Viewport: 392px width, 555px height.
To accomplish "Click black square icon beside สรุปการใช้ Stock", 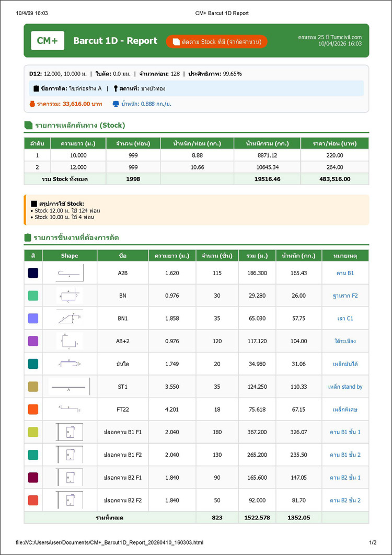I will 34,203.
